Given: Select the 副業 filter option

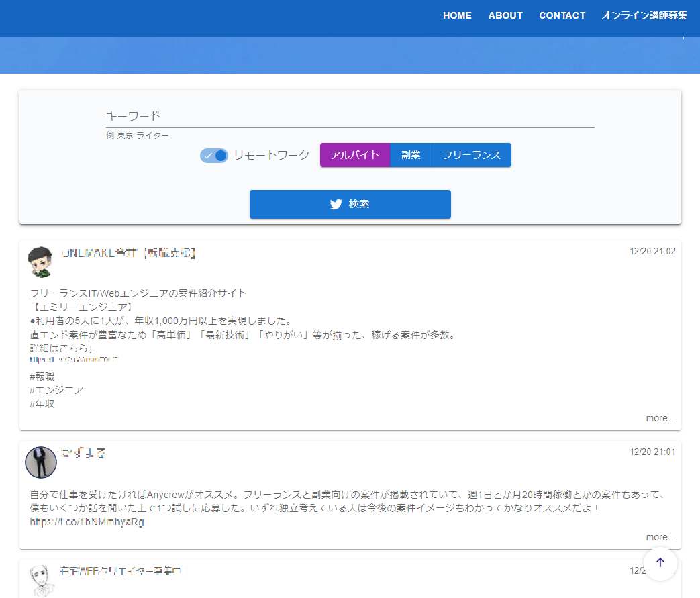Looking at the screenshot, I should point(411,155).
